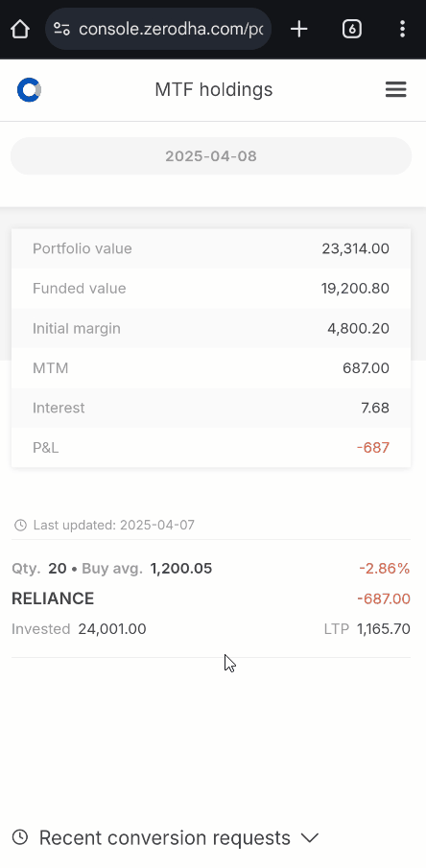This screenshot has height=868, width=426.
Task: Open site info icon in address bar
Action: tap(61, 29)
